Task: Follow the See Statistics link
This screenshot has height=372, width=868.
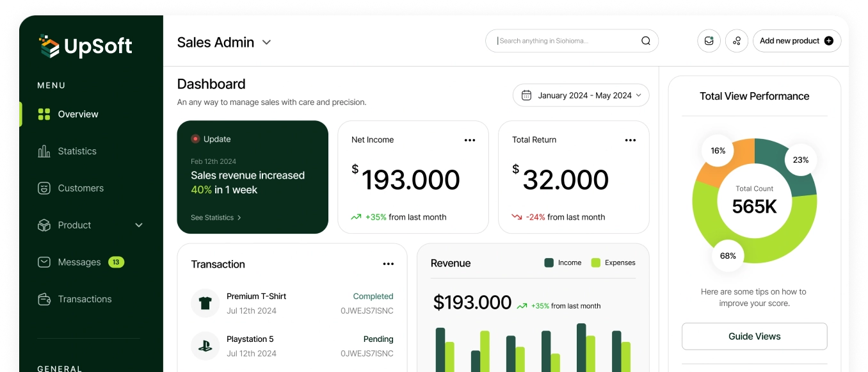Action: point(216,218)
